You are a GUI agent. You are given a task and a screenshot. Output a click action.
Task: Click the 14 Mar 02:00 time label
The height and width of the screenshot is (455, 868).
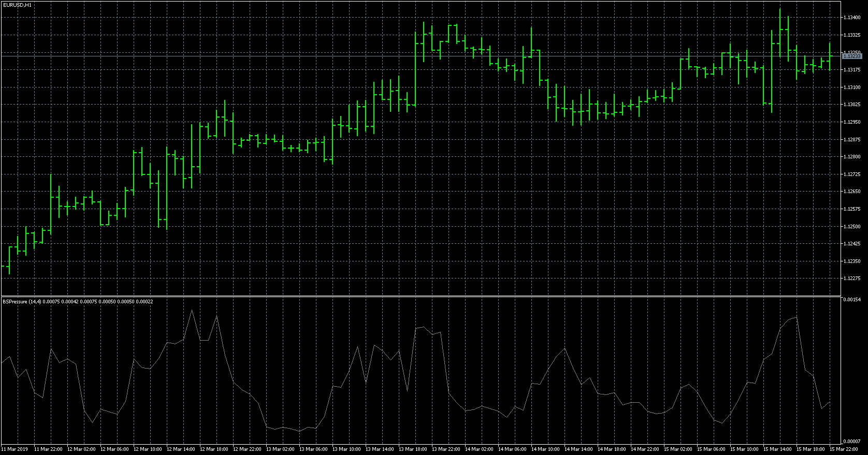coord(479,449)
